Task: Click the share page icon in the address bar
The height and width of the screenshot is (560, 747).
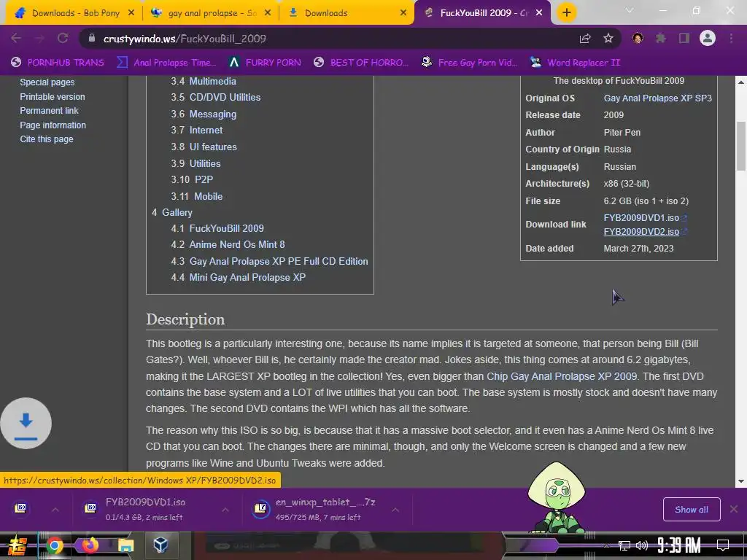Action: (585, 38)
